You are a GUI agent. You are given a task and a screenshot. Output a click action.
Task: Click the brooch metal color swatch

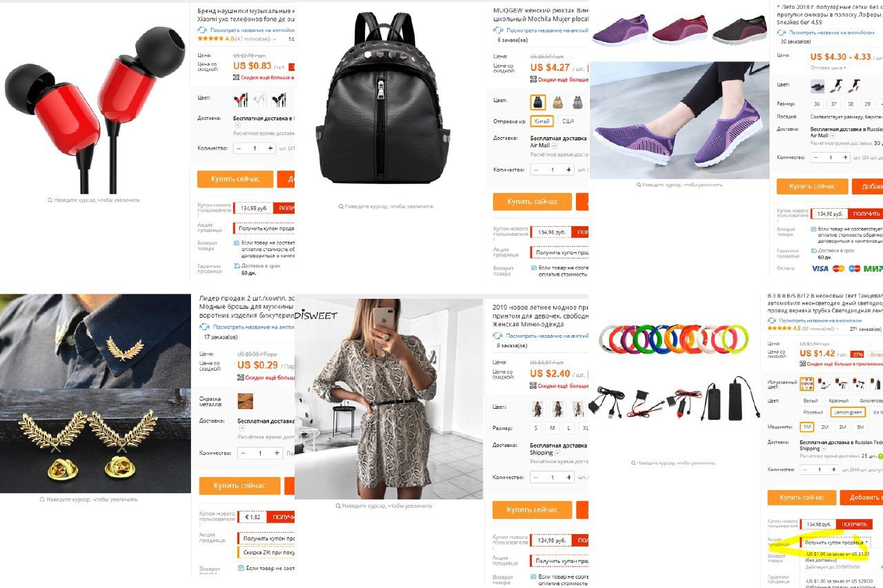point(245,401)
